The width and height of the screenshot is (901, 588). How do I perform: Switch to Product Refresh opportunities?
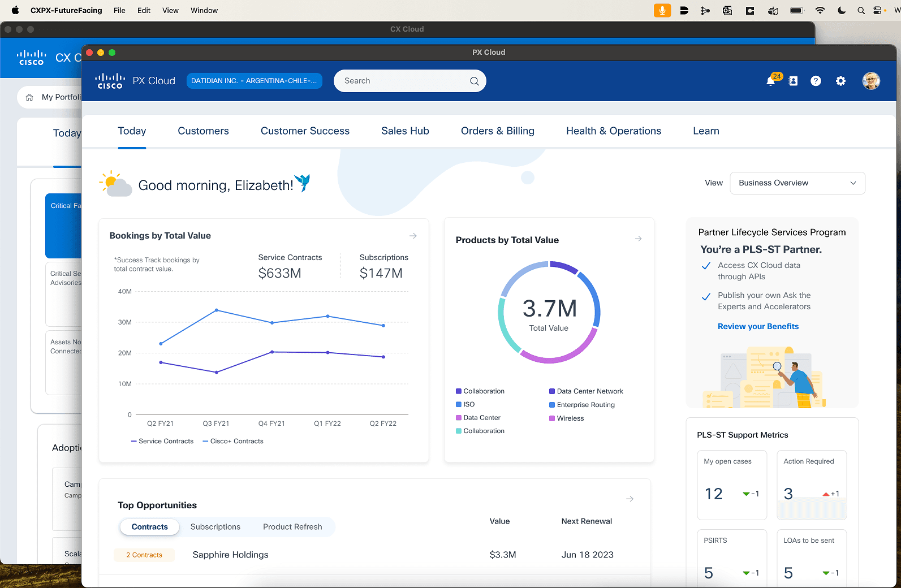coord(292,527)
